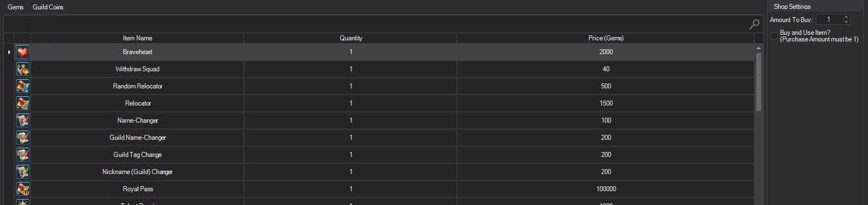The height and width of the screenshot is (205, 868).
Task: Click the Royal Pass item icon
Action: click(23, 189)
